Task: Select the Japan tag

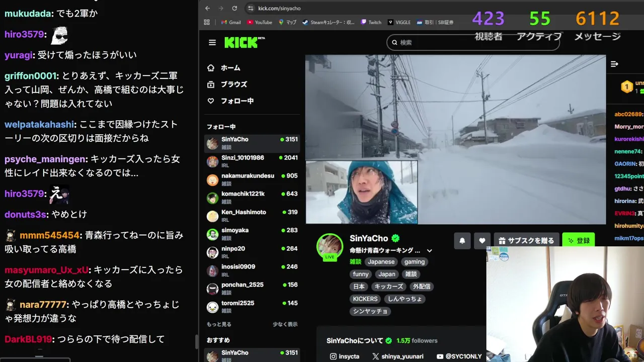Action: click(387, 274)
